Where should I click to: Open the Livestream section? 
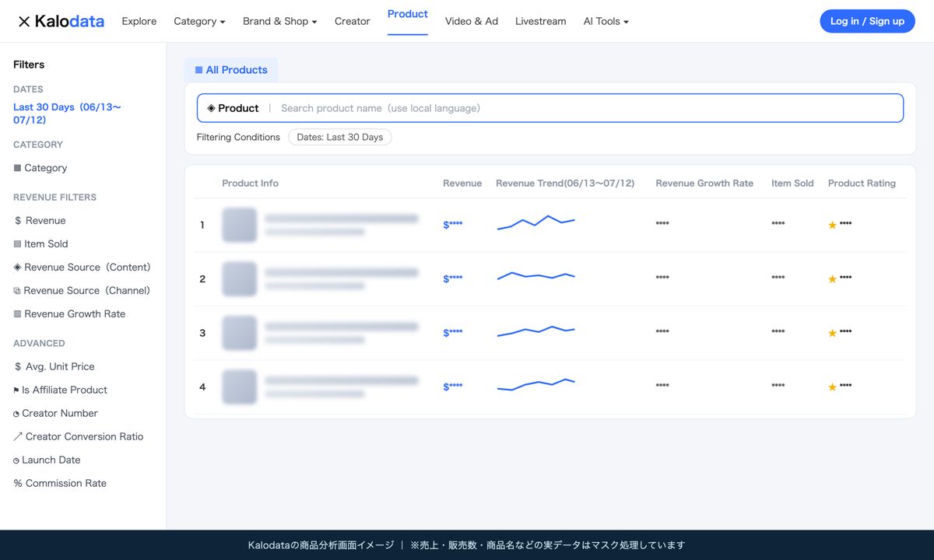pos(541,21)
